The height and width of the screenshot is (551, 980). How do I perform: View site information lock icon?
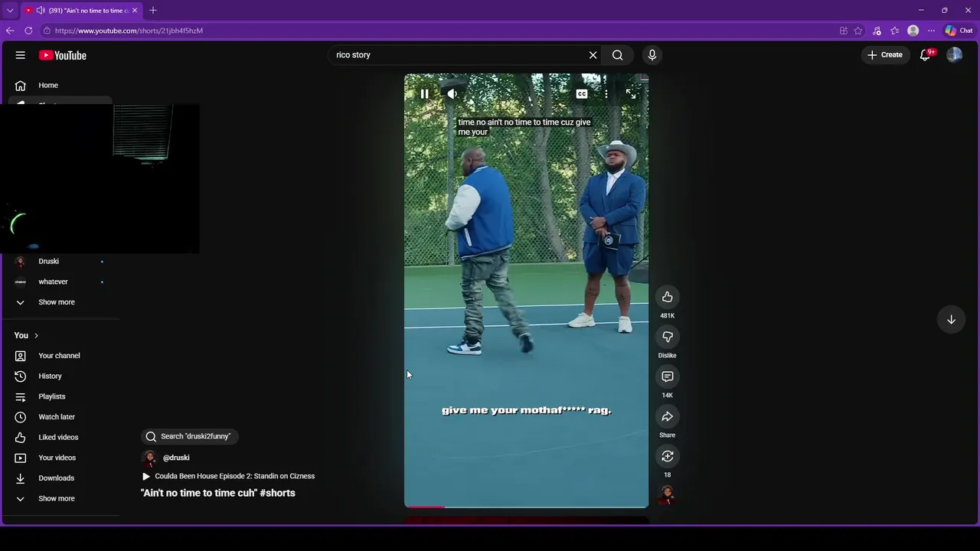click(x=47, y=31)
